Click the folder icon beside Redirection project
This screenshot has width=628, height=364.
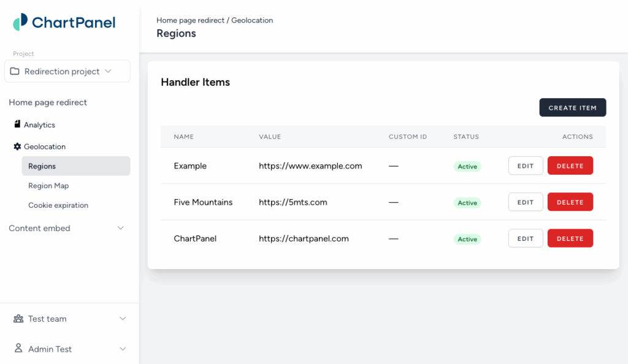(15, 71)
